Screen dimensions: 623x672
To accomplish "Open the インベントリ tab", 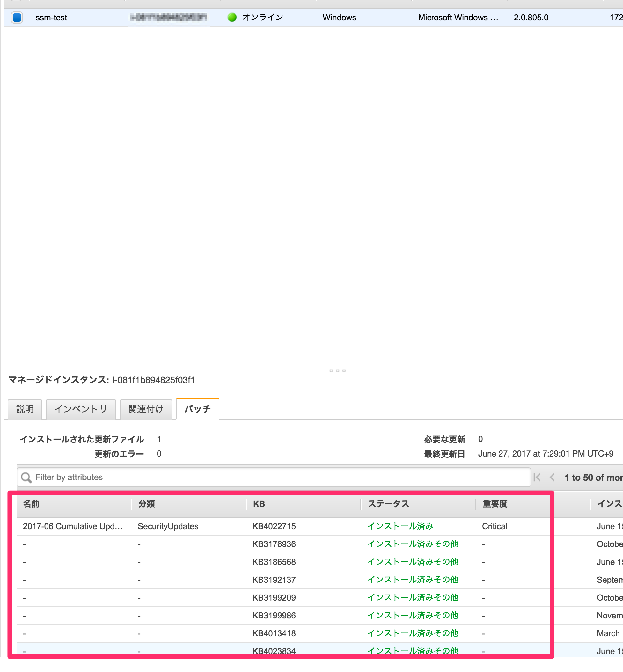I will click(81, 409).
